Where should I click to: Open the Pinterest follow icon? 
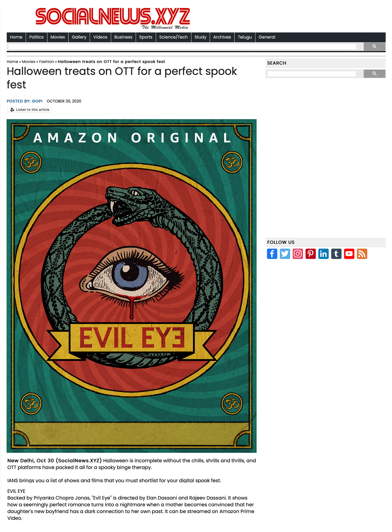point(310,254)
